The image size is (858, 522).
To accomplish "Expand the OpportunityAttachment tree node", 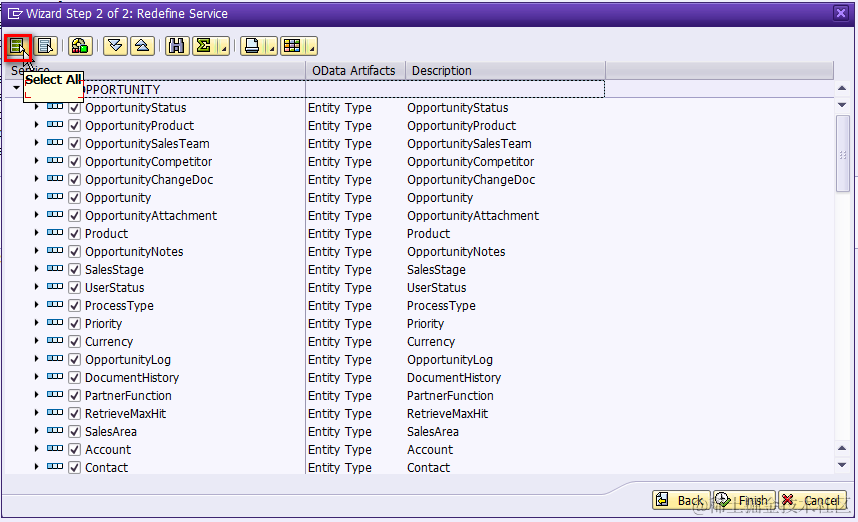I will tap(36, 215).
